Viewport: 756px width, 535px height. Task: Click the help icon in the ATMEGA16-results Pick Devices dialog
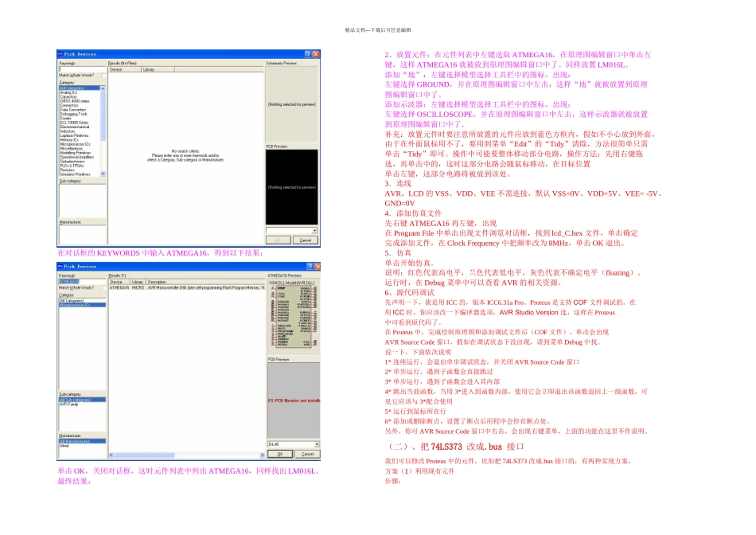click(310, 266)
